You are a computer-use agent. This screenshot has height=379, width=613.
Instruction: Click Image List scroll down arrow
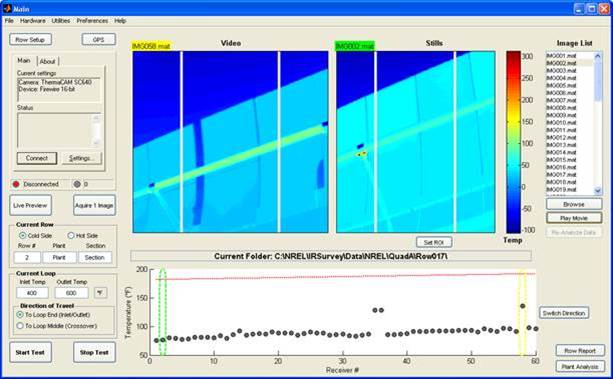[x=598, y=191]
